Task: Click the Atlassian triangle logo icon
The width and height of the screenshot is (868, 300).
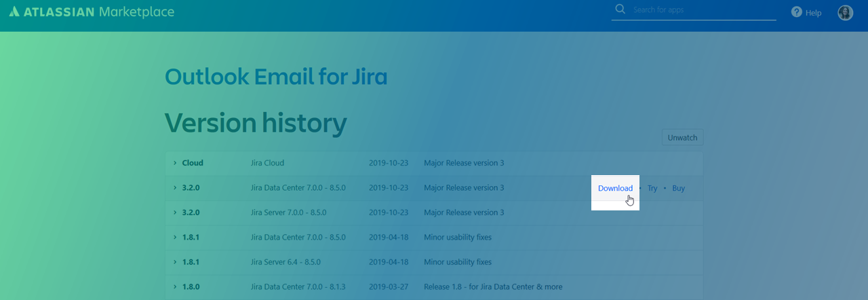Action: coord(14,12)
